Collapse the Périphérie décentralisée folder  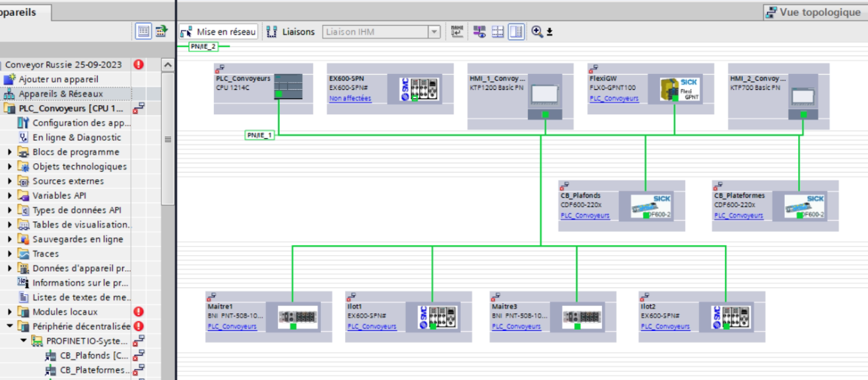10,326
